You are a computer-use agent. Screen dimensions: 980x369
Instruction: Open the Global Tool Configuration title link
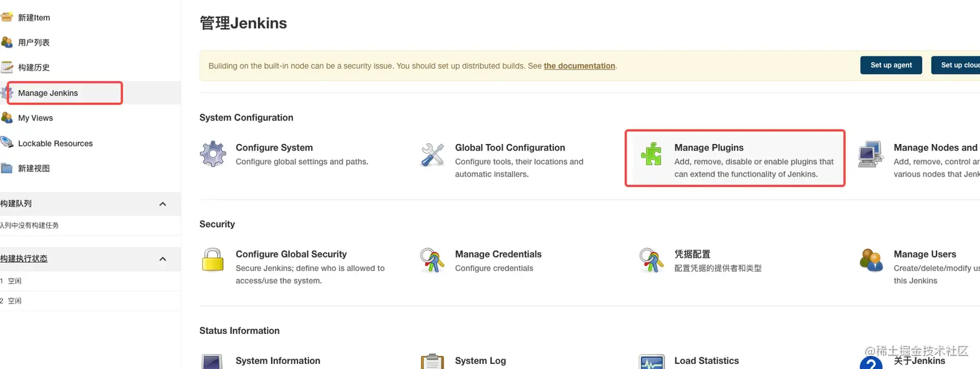(x=510, y=147)
